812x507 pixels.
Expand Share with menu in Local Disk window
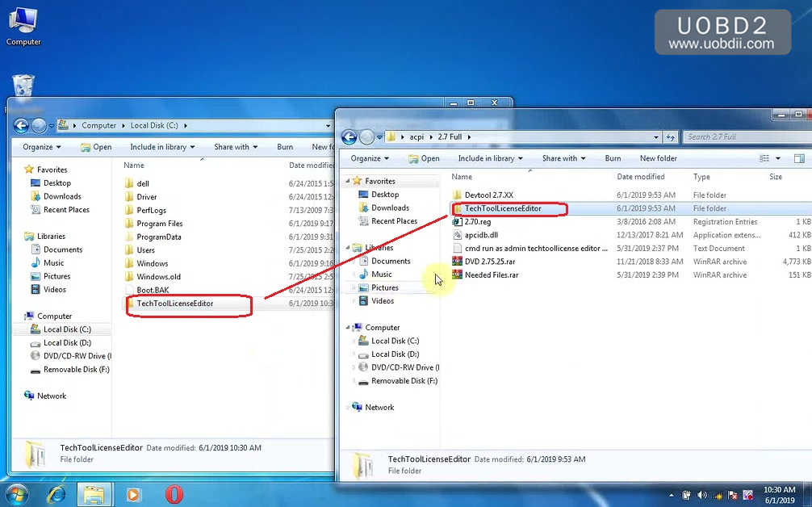tap(236, 147)
